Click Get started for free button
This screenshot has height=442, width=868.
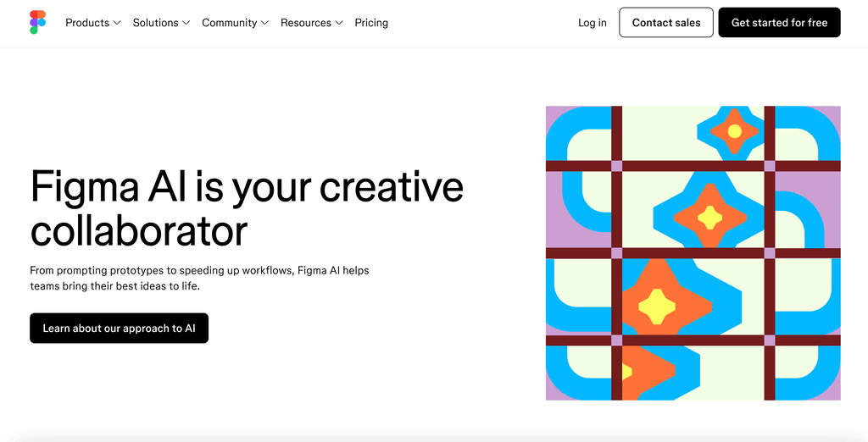tap(780, 23)
